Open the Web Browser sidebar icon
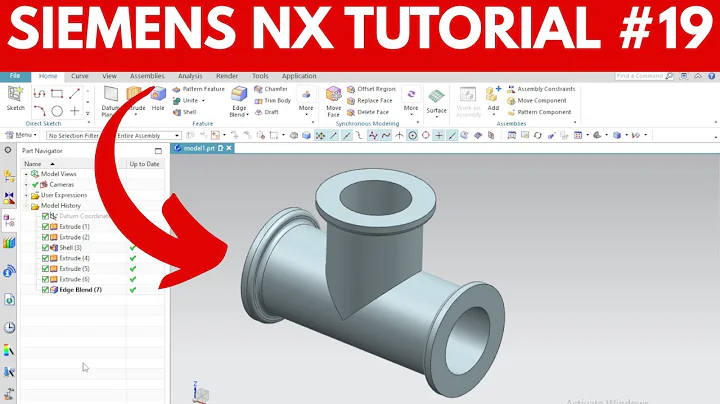The image size is (720, 404). tap(9, 300)
